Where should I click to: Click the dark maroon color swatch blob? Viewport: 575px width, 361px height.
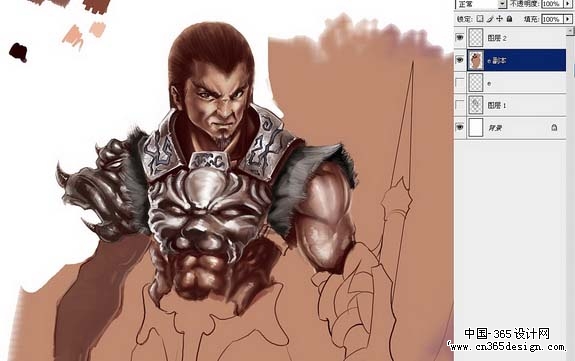coord(18,52)
